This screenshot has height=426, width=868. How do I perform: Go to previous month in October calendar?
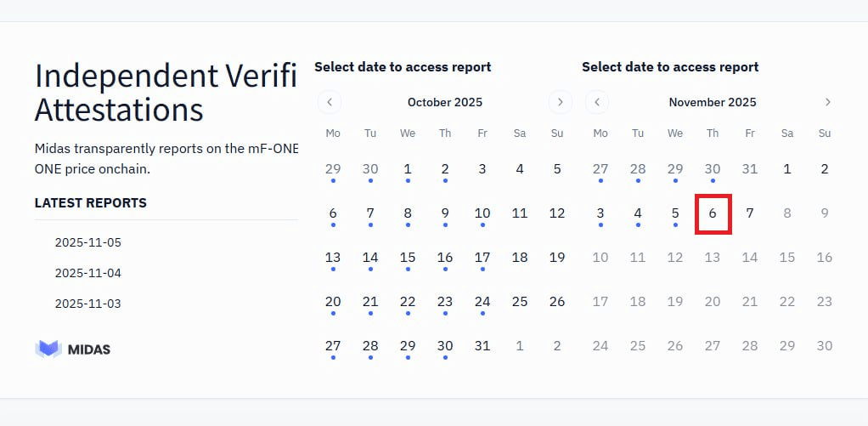pos(330,102)
